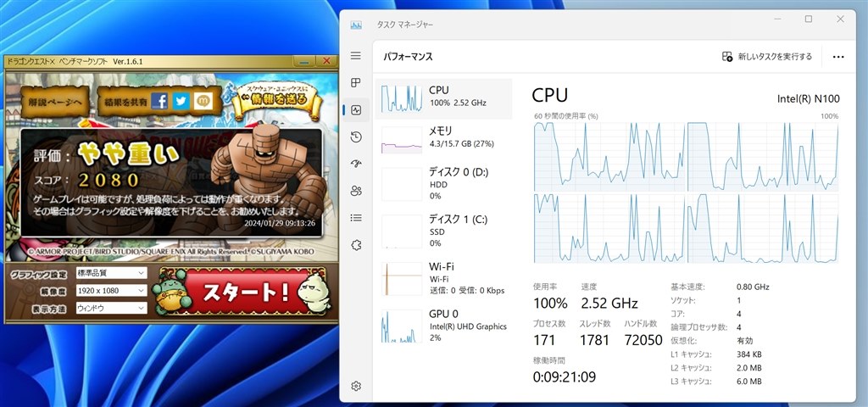
Task: Click the 解説ページへ button
Action: (55, 102)
